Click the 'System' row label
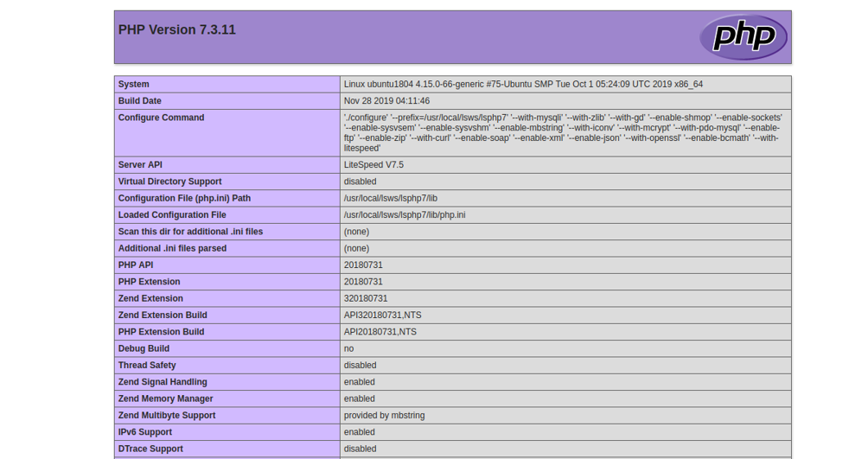The height and width of the screenshot is (459, 868). pyautogui.click(x=133, y=84)
